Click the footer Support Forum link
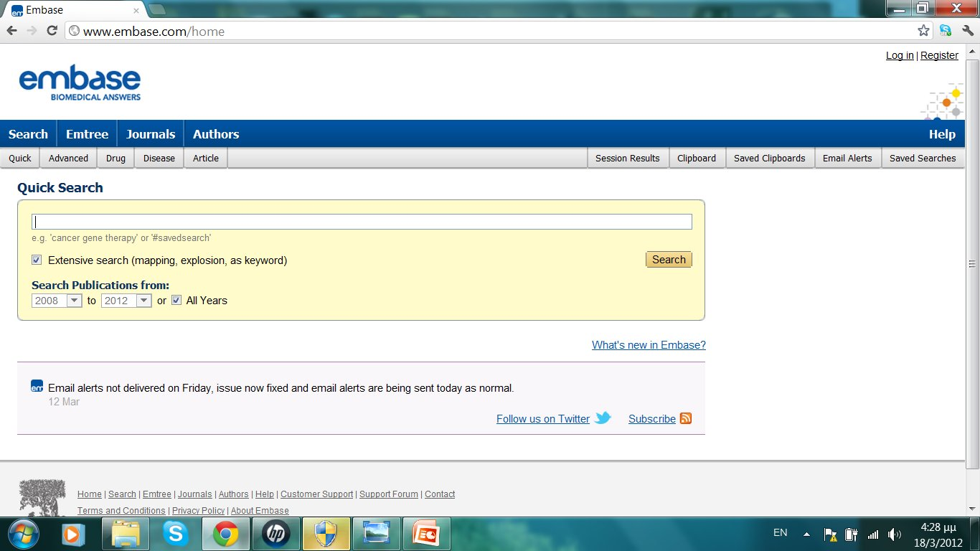 point(388,494)
